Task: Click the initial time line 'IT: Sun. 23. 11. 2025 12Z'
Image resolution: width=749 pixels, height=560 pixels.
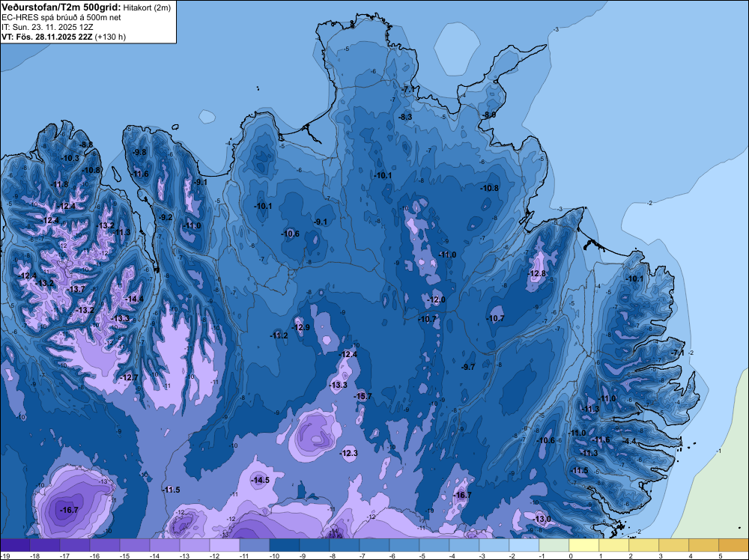Action: pos(46,27)
